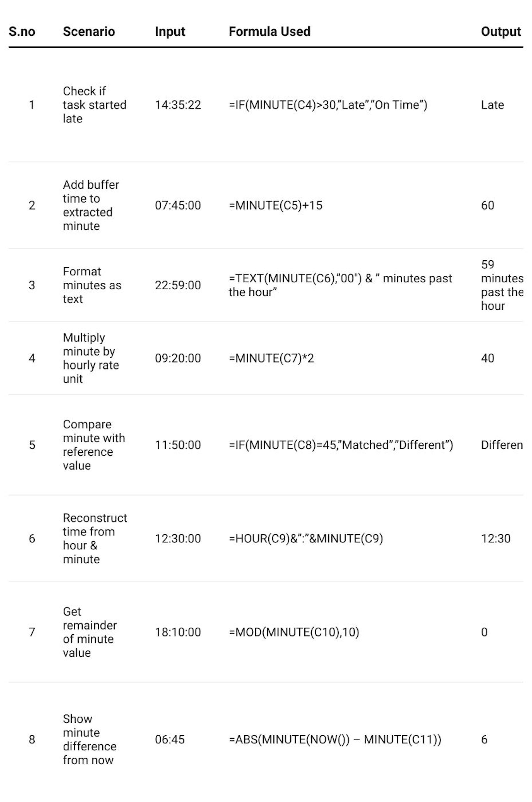The width and height of the screenshot is (532, 802).
Task: Select the "Compare minute with reference value" cell
Action: pyautogui.click(x=94, y=445)
